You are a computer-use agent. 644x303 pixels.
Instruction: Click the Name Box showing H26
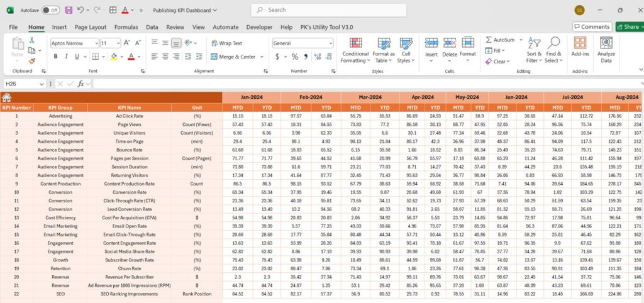coord(25,84)
